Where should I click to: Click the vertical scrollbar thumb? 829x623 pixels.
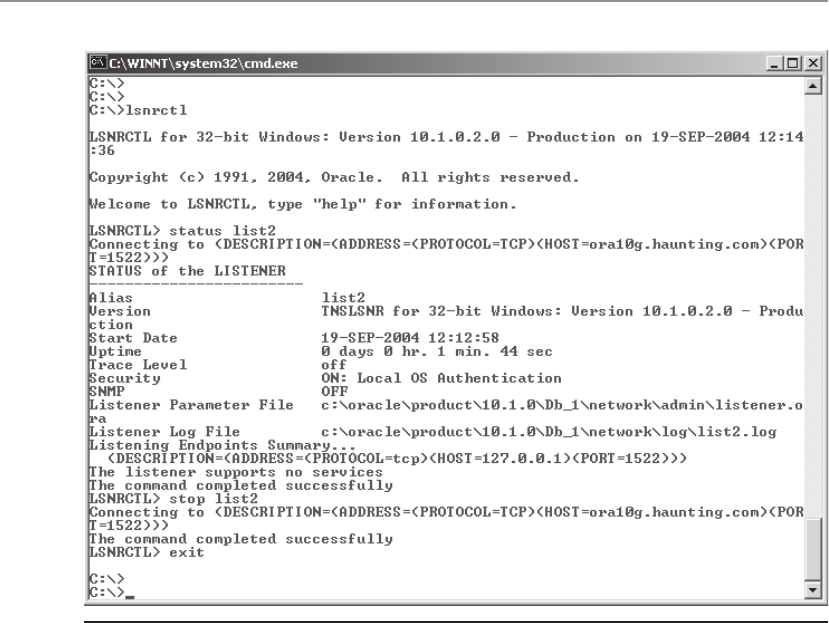click(813, 549)
